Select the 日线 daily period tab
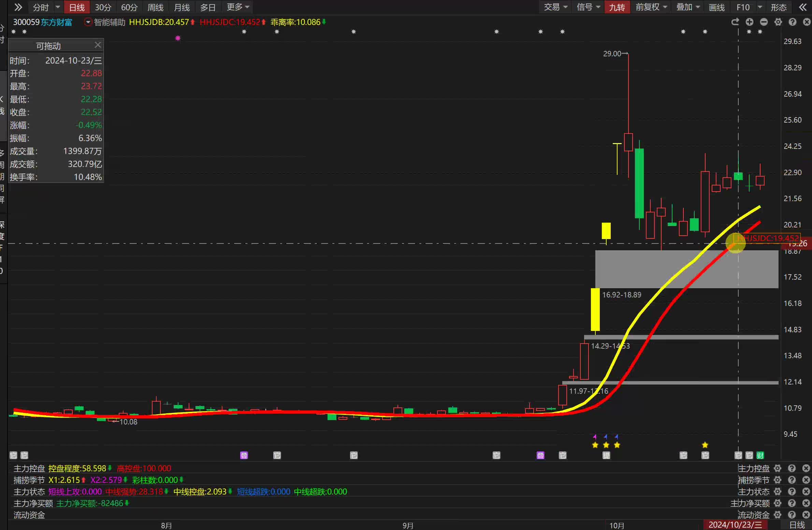This screenshot has height=530, width=812. pyautogui.click(x=77, y=7)
